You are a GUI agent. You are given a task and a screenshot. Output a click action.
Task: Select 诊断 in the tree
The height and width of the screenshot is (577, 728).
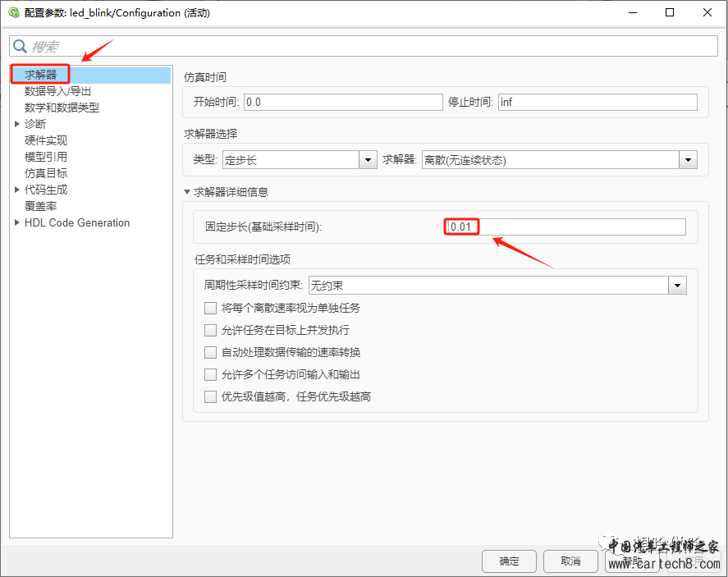[35, 124]
